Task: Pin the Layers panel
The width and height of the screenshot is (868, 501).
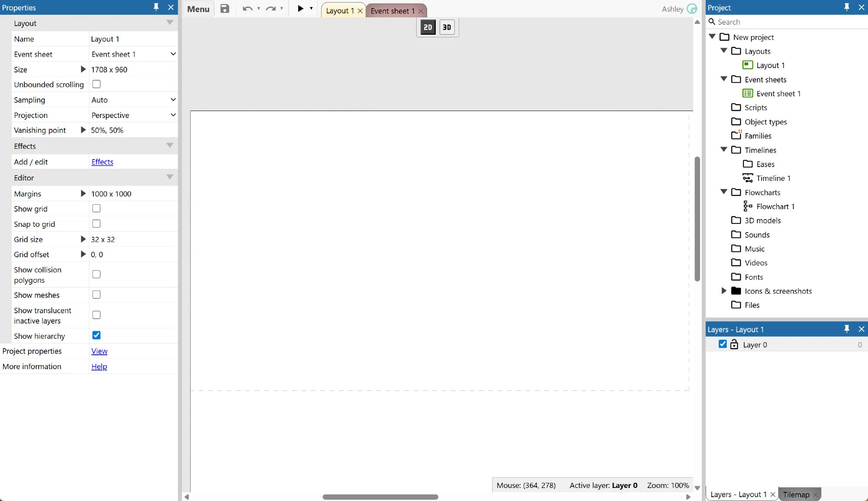Action: coord(847,329)
